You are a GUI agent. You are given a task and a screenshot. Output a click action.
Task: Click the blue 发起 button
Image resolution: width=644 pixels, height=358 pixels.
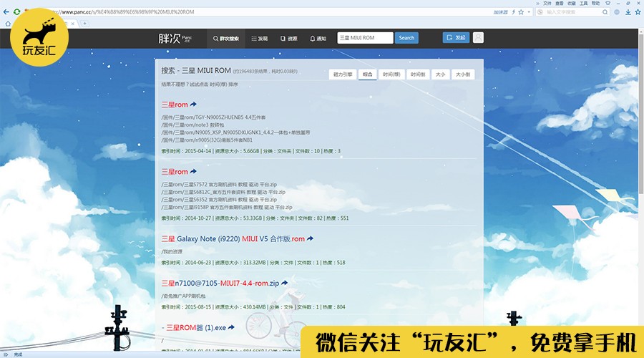456,37
